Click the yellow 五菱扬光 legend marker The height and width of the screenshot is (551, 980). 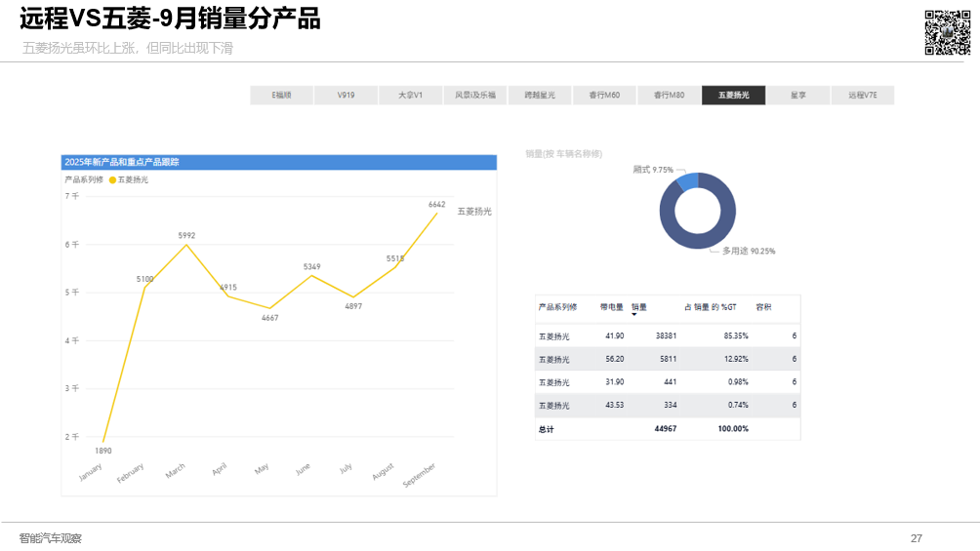click(112, 179)
